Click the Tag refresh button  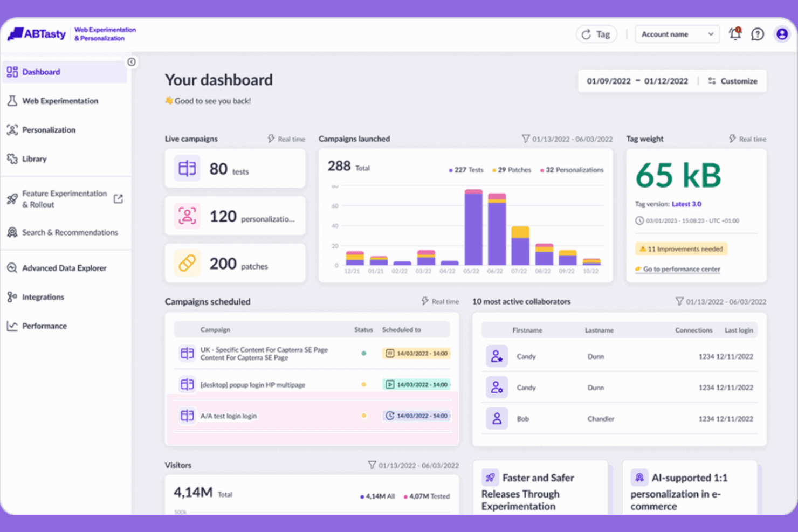click(x=596, y=34)
